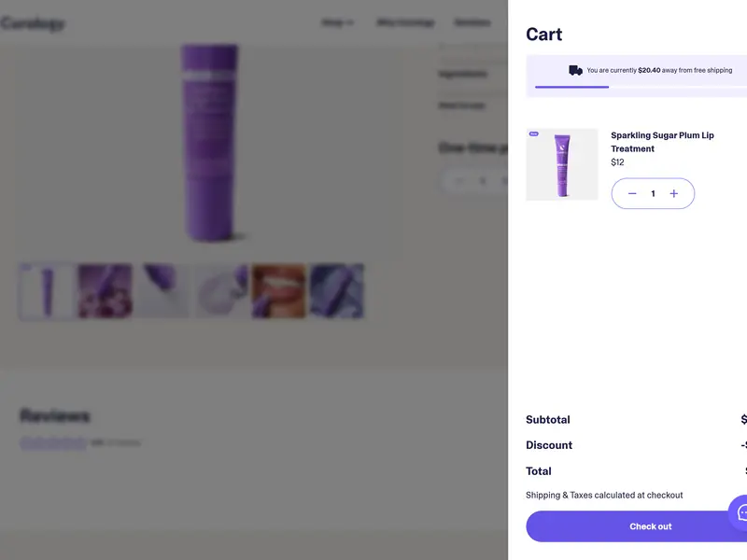The image size is (747, 560).
Task: Click the Check out button
Action: (637, 526)
